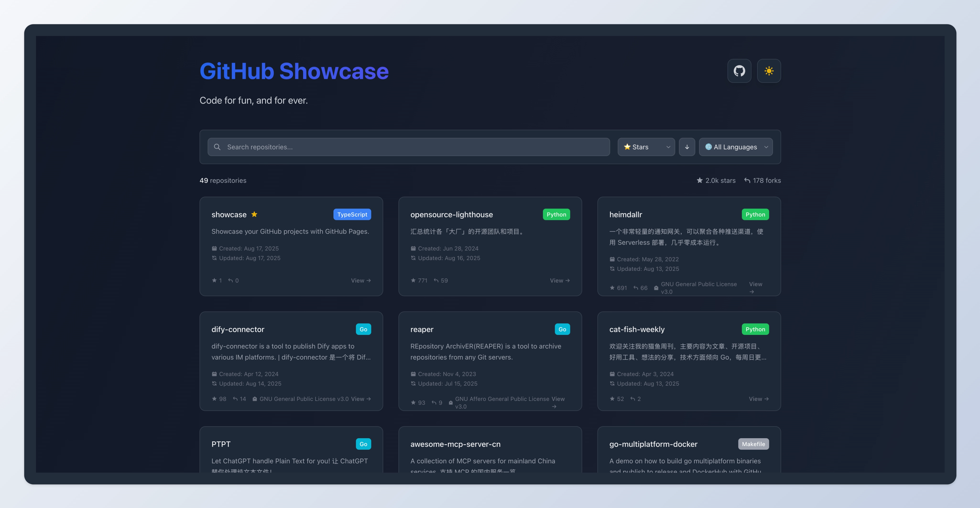Screen dimensions: 980x508
Task: Click Makefile badge on go-multiplatform-docker card
Action: pos(753,444)
